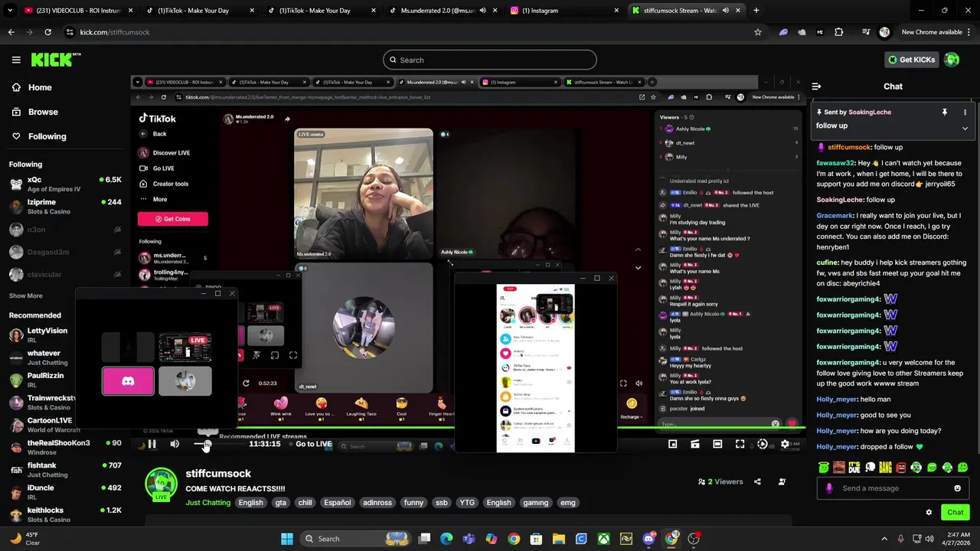Open Discord from Windows taskbar

pos(649,539)
